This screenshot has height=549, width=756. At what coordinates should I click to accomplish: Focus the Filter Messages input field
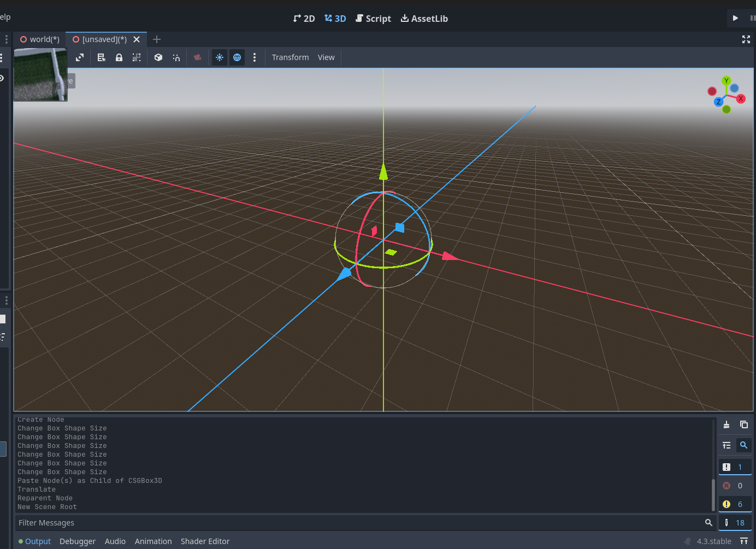pos(365,523)
